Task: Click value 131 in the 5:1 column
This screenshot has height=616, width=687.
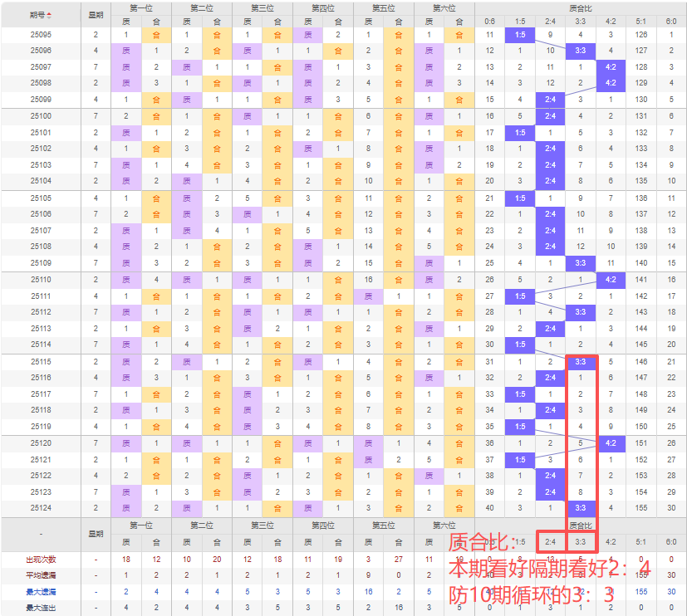Action: tap(641, 116)
